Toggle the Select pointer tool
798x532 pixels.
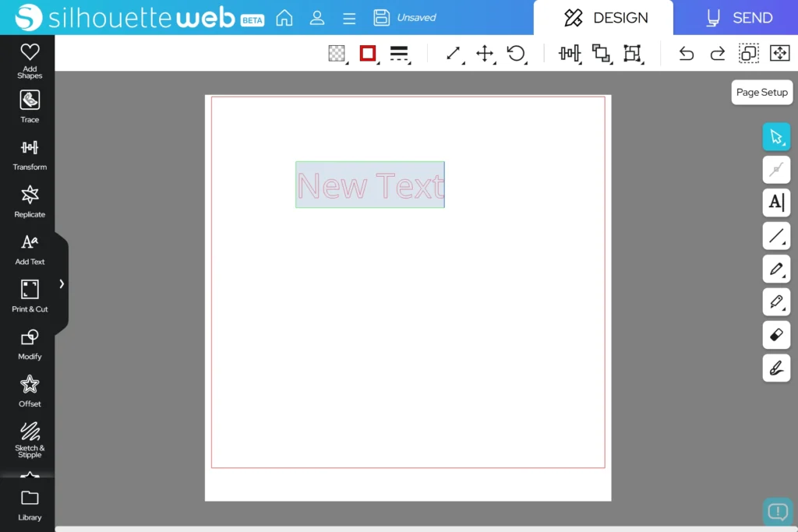click(x=776, y=137)
